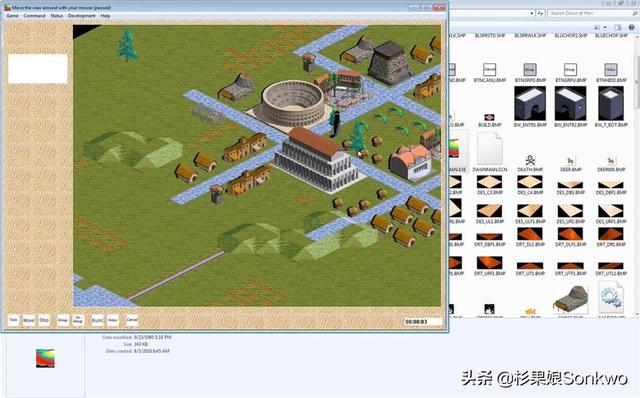Image resolution: width=640 pixels, height=398 pixels.
Task: Click the Move command button
Action: click(x=29, y=320)
